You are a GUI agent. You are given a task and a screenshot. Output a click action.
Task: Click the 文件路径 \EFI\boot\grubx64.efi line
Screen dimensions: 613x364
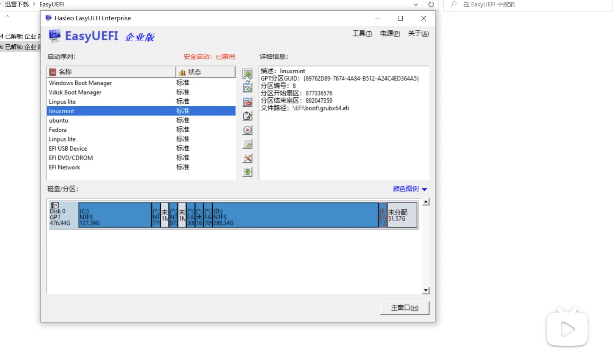click(x=305, y=108)
